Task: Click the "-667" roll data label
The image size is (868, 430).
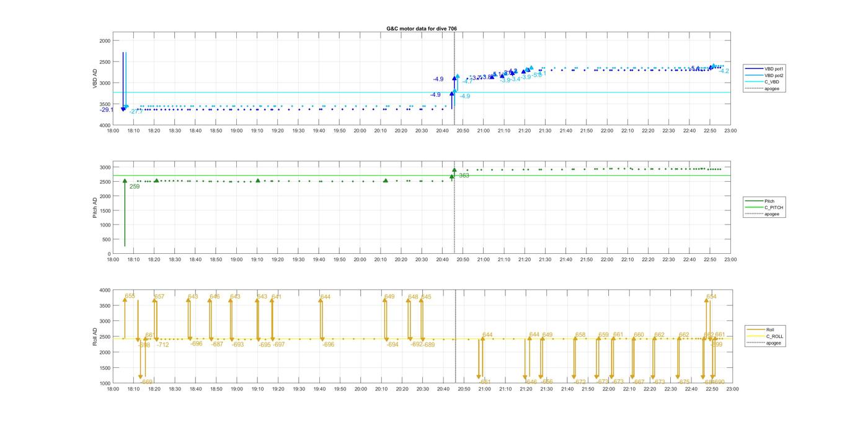Action: pyautogui.click(x=639, y=382)
